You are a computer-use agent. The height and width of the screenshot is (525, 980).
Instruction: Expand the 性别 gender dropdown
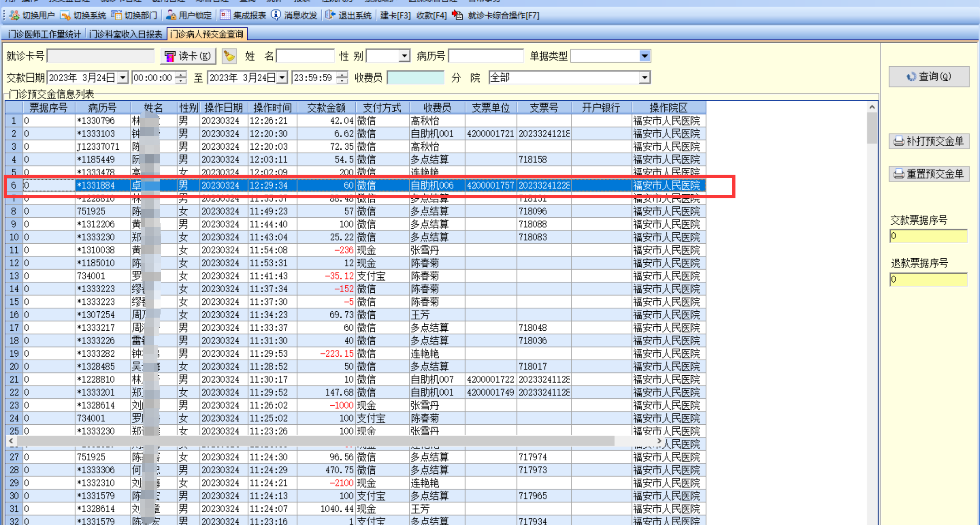click(x=405, y=56)
